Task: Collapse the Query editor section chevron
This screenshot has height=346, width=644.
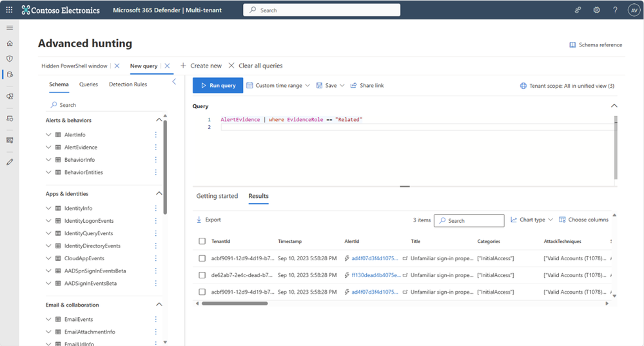Action: 614,106
